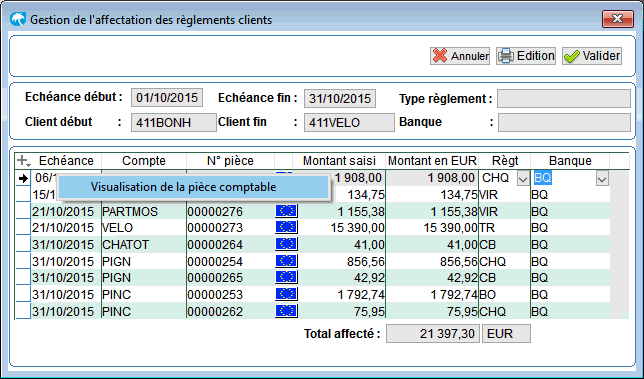Click the palm tree application icon in the title bar
This screenshot has height=379, width=644.
(18, 19)
